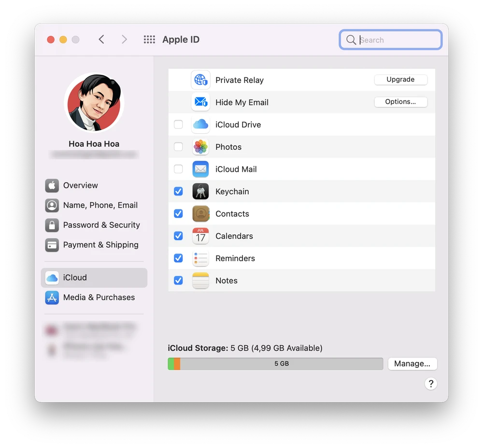This screenshot has height=448, width=483.
Task: Turn off Reminders syncing
Action: (178, 258)
